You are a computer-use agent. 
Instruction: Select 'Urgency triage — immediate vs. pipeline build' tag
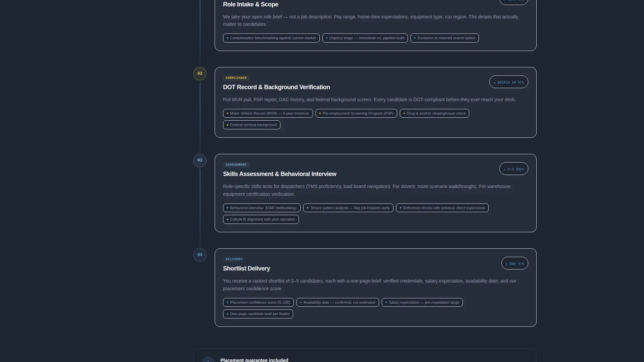click(365, 38)
